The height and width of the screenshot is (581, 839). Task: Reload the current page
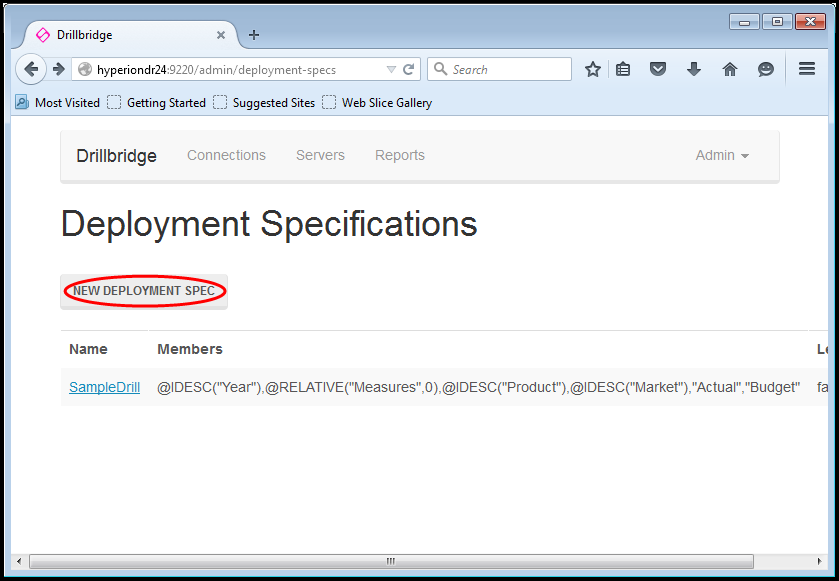pos(408,70)
